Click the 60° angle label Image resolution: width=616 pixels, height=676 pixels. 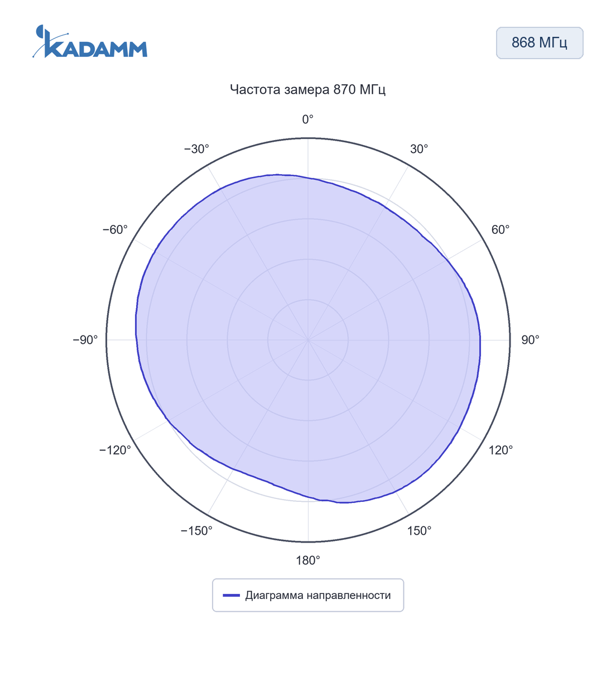point(501,230)
